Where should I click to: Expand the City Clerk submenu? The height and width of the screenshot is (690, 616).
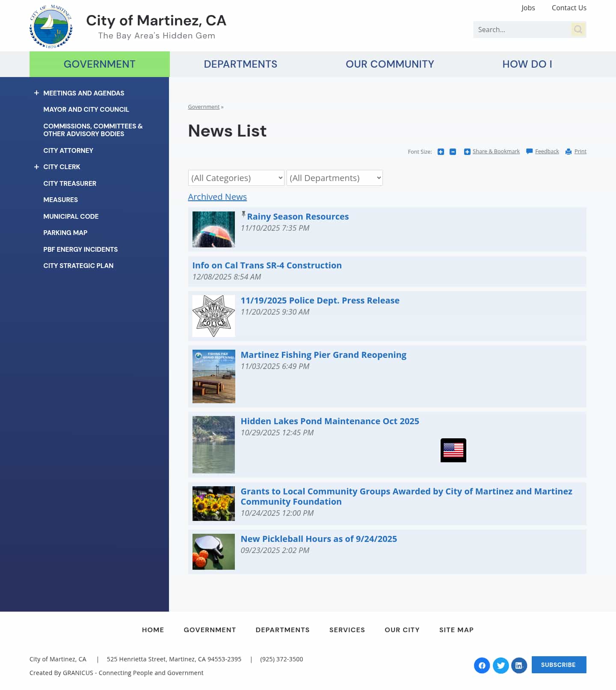(36, 167)
